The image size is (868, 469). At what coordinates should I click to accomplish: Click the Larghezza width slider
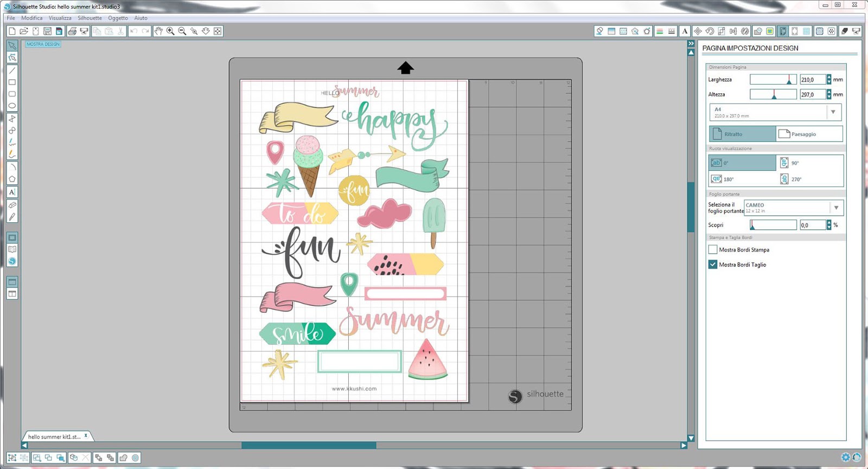pos(773,80)
